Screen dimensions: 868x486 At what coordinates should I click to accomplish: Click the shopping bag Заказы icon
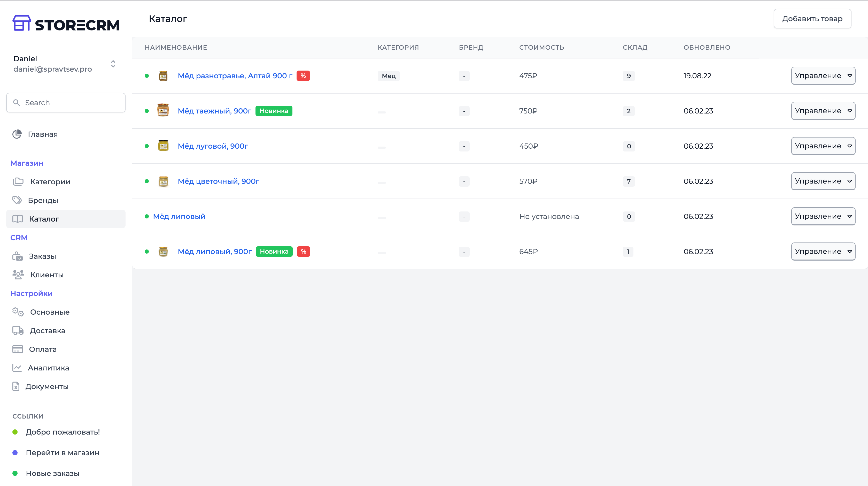tap(18, 256)
